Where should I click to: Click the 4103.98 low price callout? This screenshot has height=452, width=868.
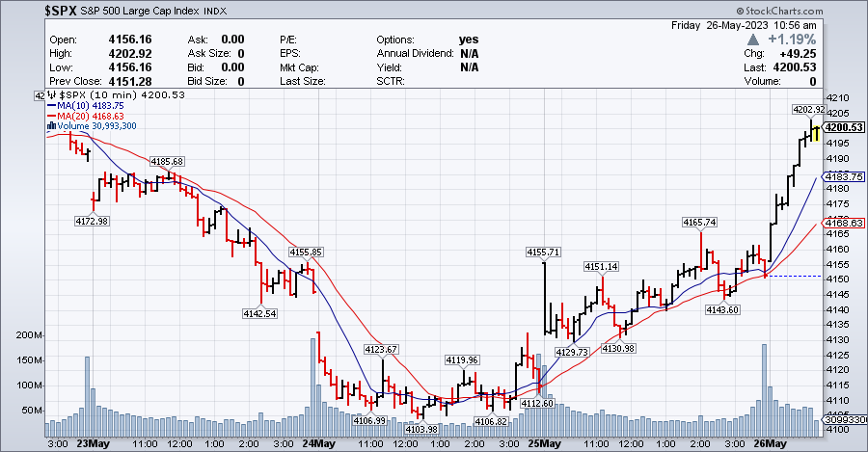click(x=421, y=429)
